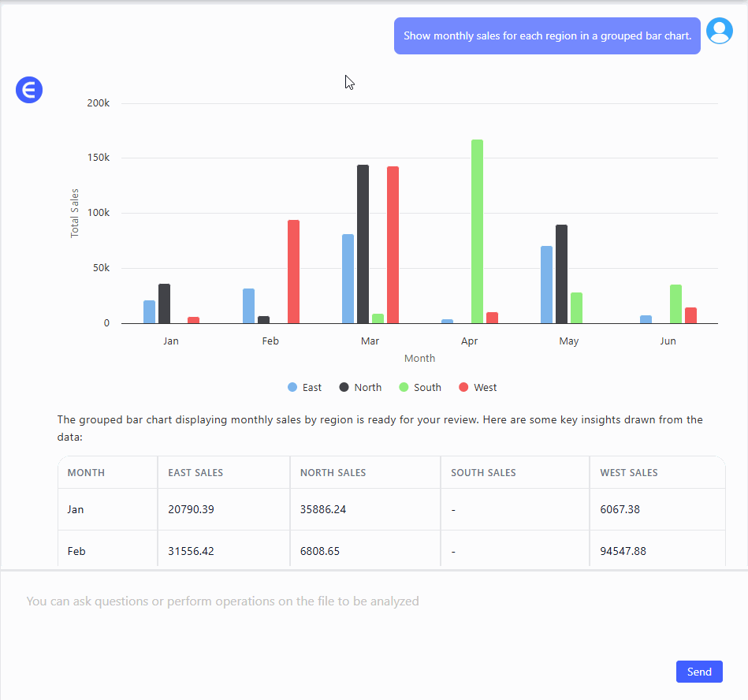Image resolution: width=748 pixels, height=700 pixels.
Task: Click the MONTH column header
Action: [x=86, y=473]
